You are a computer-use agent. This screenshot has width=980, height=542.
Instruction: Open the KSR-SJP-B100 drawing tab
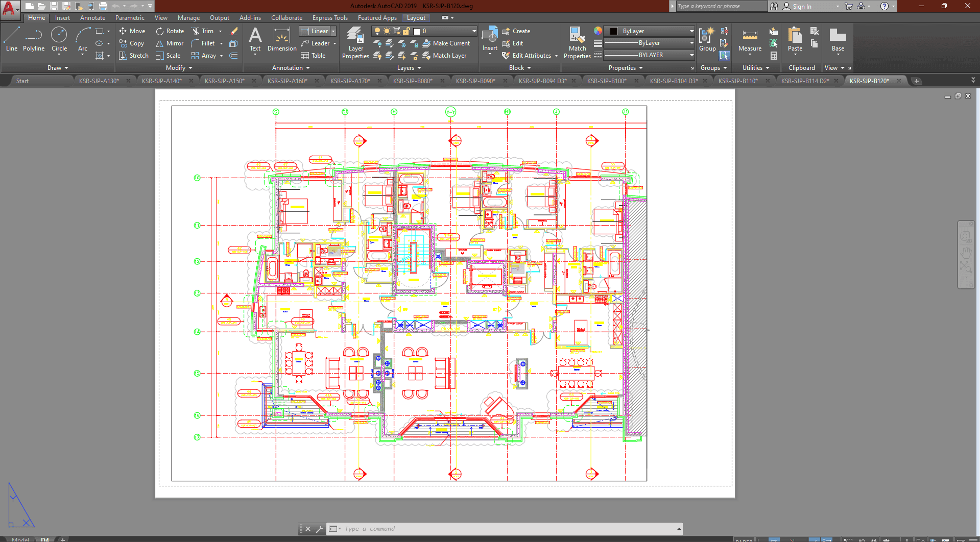click(607, 81)
